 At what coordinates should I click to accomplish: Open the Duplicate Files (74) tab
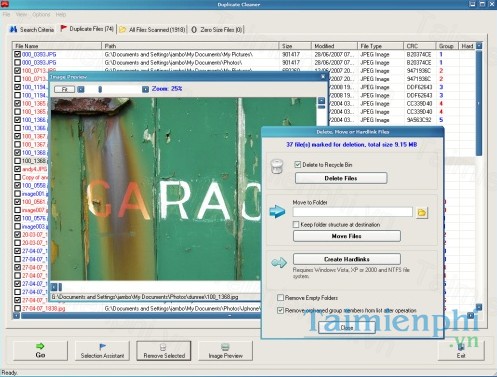pyautogui.click(x=87, y=29)
